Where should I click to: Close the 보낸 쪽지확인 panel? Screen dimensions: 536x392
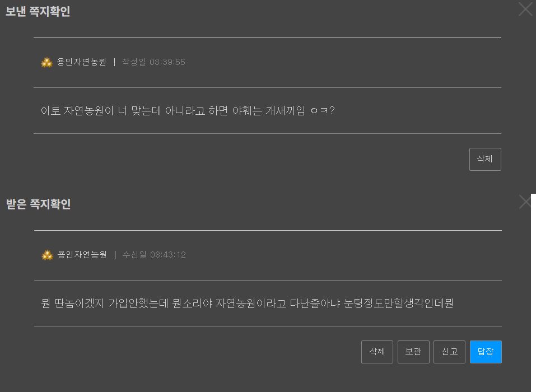point(525,10)
